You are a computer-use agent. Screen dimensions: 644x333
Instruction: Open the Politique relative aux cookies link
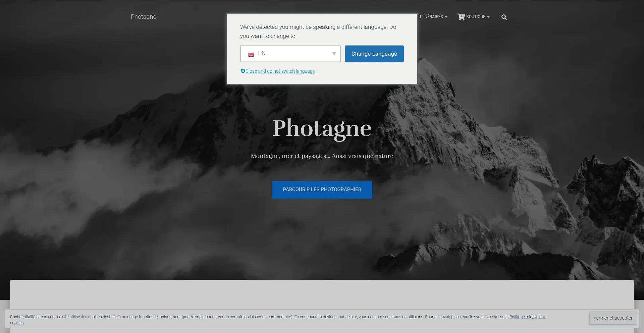pos(527,317)
